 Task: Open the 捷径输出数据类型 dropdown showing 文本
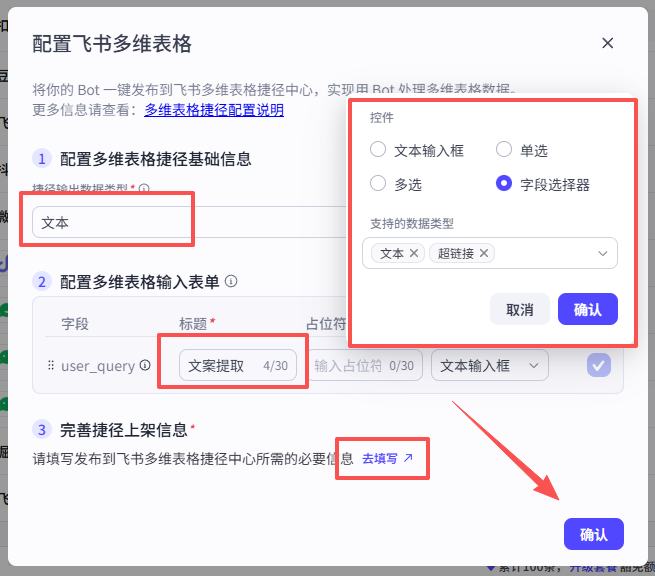190,222
